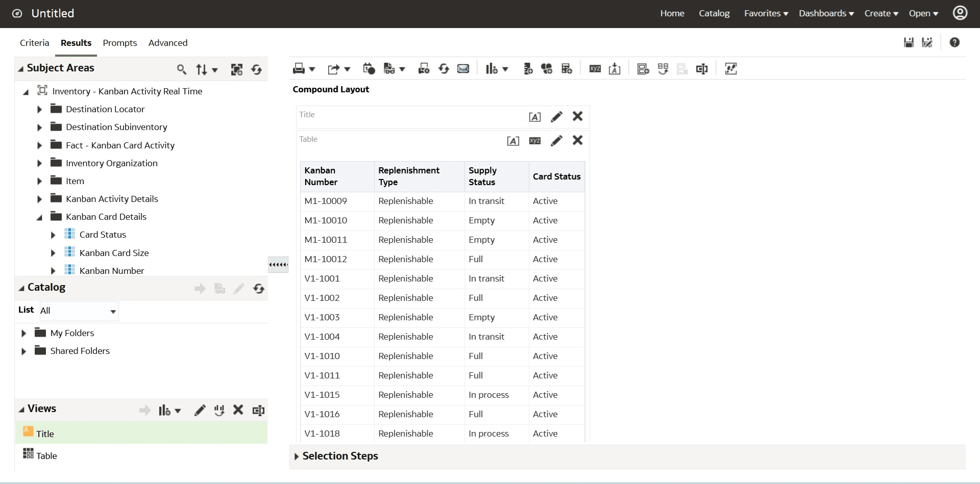980x484 pixels.
Task: Click the pane collapse splitter handle
Action: (x=278, y=265)
